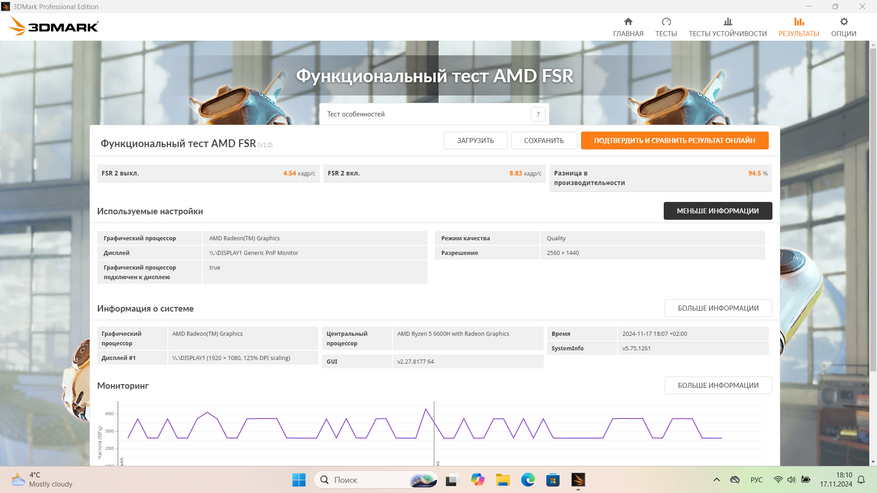The height and width of the screenshot is (493, 877).
Task: Click the question mark help icon
Action: [538, 114]
